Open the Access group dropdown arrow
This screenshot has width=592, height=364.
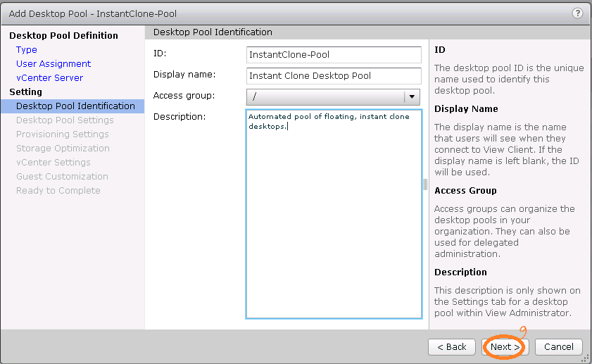[412, 96]
